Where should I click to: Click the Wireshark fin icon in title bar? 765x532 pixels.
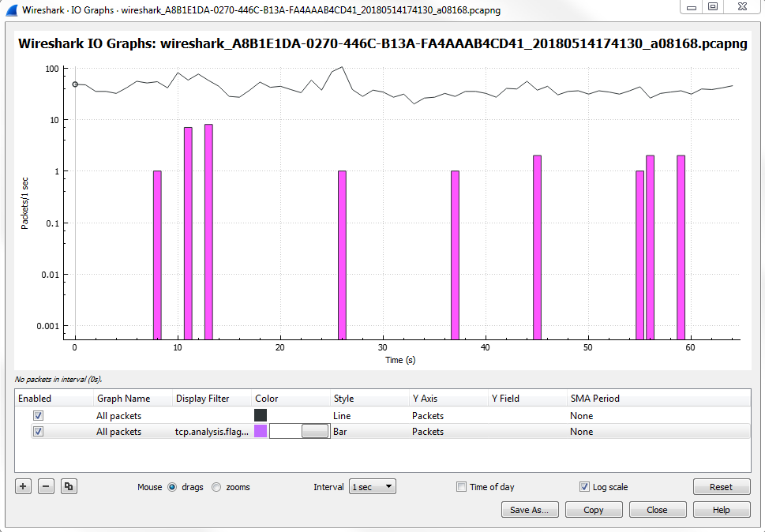coord(12,9)
